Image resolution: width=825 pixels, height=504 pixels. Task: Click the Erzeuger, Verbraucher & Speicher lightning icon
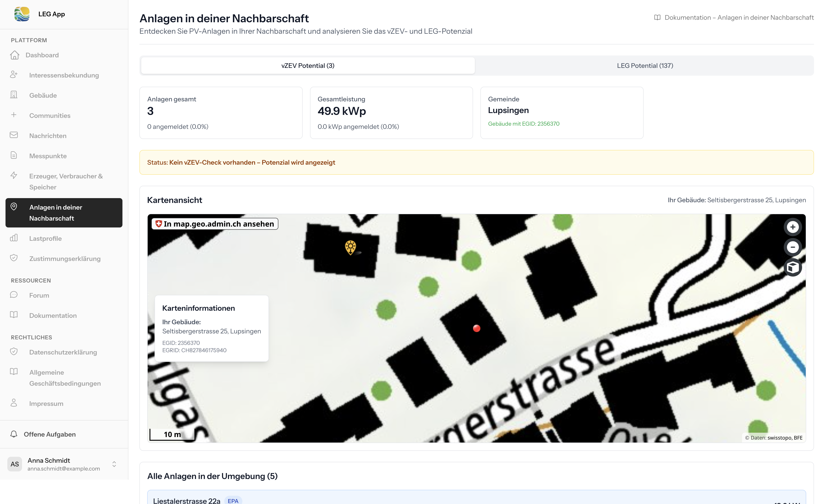click(x=14, y=175)
